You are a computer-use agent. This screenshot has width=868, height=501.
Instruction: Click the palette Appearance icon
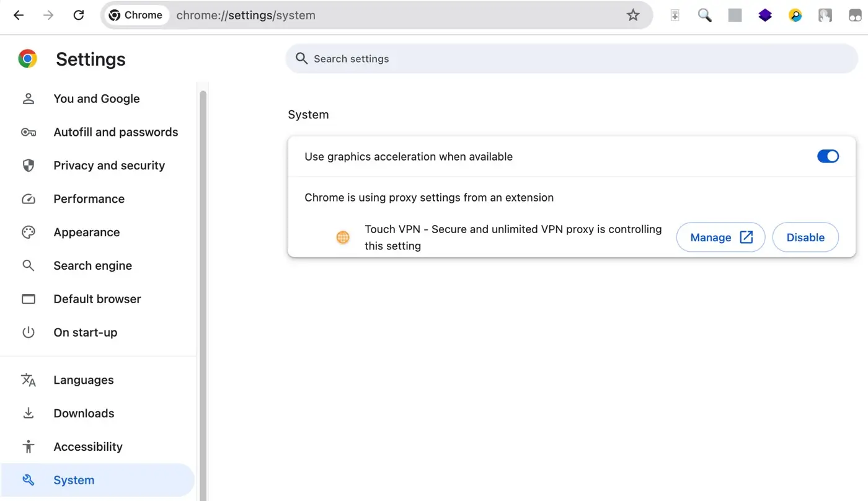[x=29, y=233]
